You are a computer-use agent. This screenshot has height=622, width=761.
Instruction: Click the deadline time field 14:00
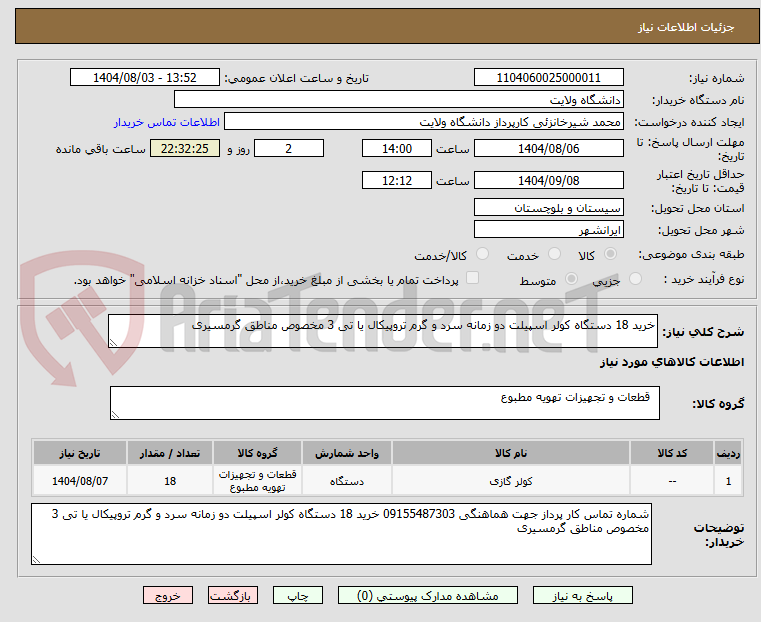[397, 148]
